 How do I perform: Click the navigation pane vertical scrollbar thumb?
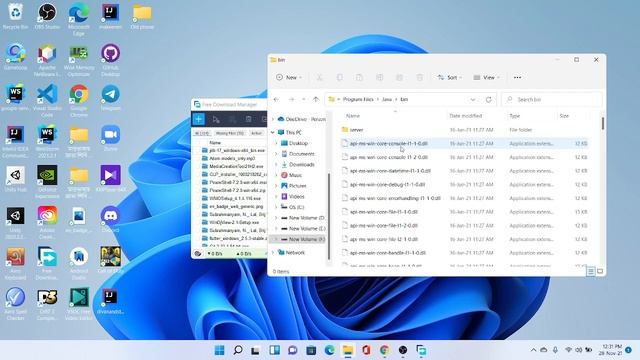coord(329,216)
